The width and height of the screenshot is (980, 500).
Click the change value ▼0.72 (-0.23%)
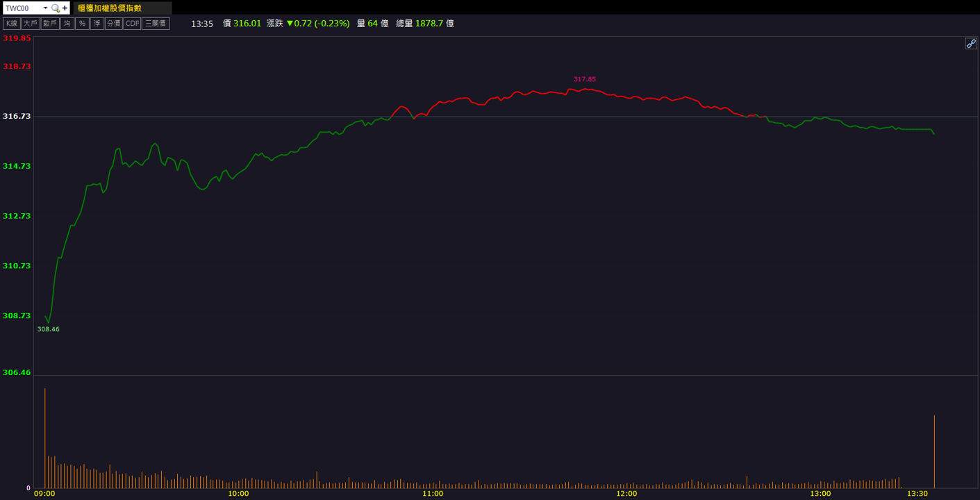coord(318,24)
